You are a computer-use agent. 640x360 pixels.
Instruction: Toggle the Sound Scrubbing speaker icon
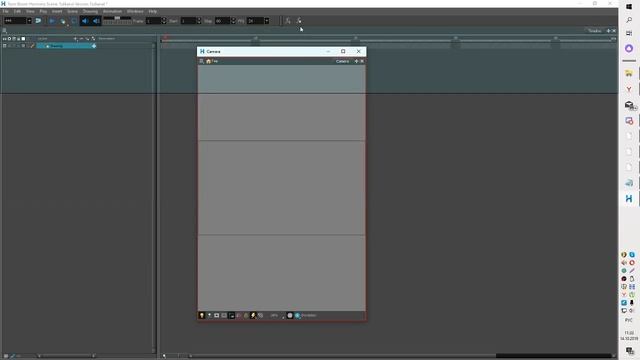[x=96, y=20]
